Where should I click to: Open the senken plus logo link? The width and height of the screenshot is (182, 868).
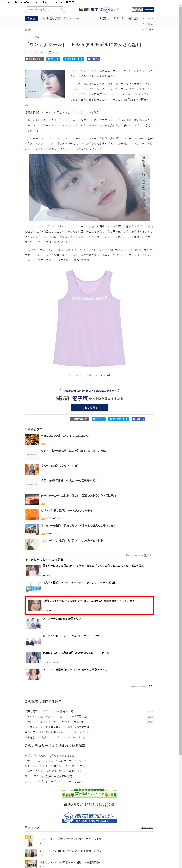(31, 18)
